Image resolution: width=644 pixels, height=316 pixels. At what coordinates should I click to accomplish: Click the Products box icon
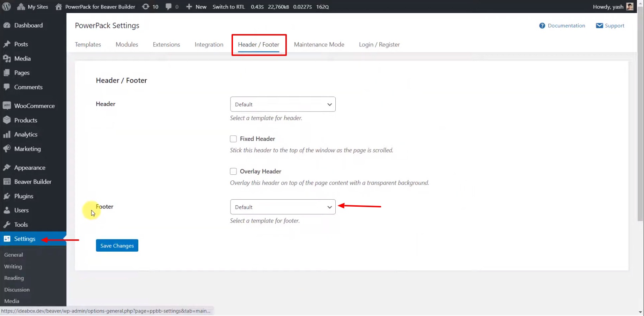(7, 120)
